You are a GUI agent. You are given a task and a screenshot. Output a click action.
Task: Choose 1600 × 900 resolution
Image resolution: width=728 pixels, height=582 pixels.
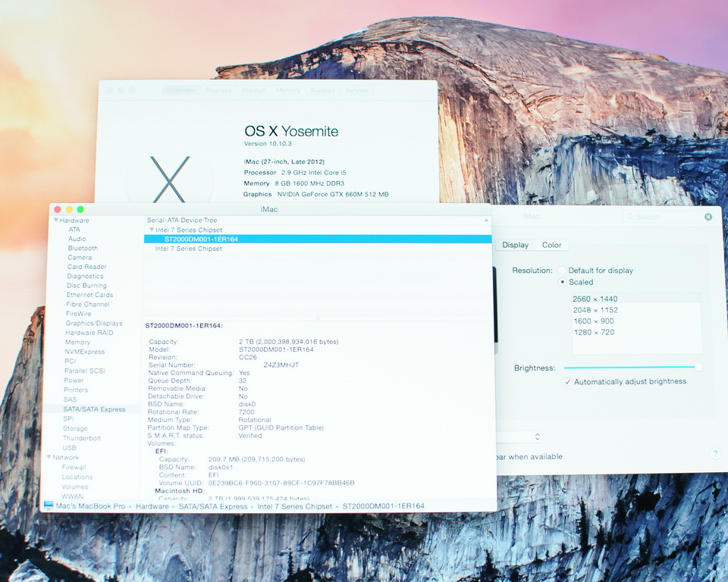pyautogui.click(x=635, y=321)
